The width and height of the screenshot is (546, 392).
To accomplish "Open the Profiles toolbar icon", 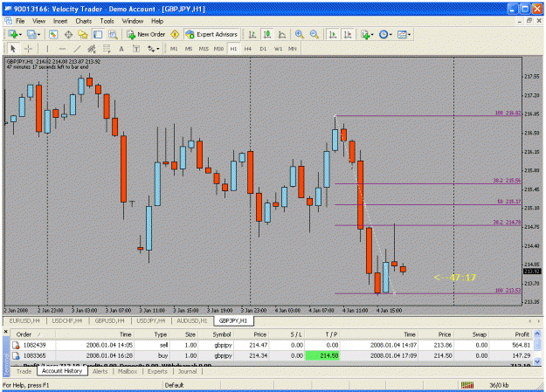I will point(31,34).
